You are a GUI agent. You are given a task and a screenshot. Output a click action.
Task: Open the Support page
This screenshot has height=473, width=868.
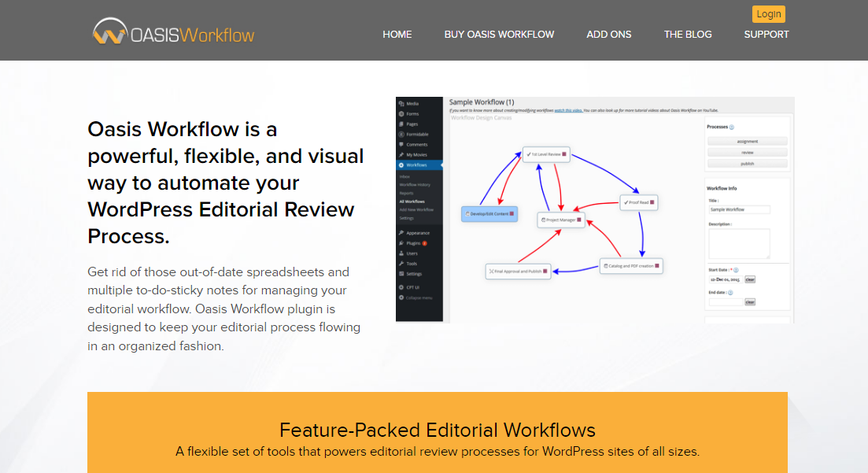pos(766,35)
